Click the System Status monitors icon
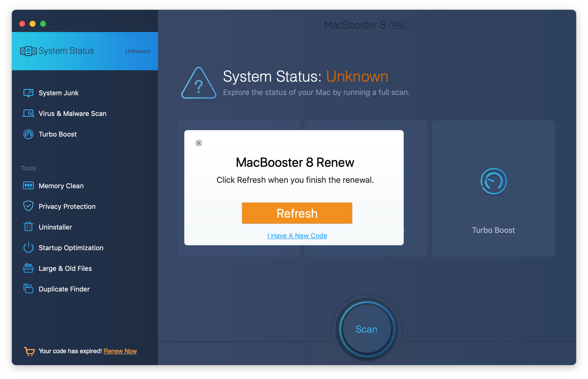Image resolution: width=588 pixels, height=379 pixels. pos(28,51)
